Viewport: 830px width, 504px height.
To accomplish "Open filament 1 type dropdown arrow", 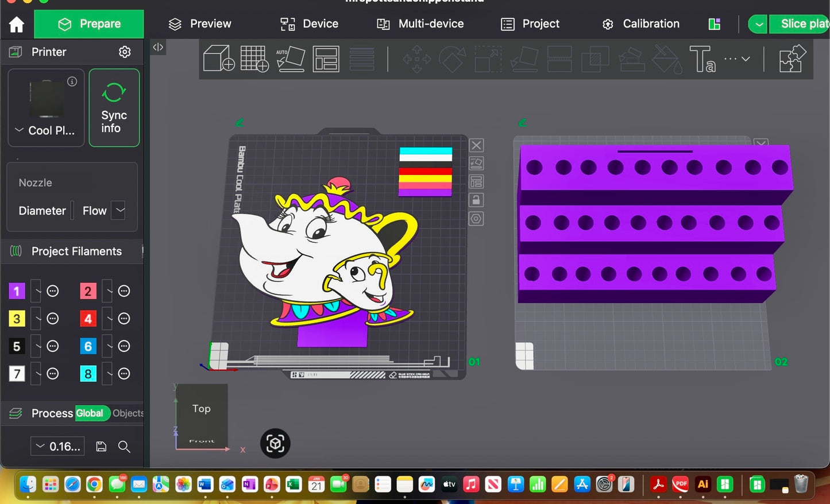I will [36, 291].
